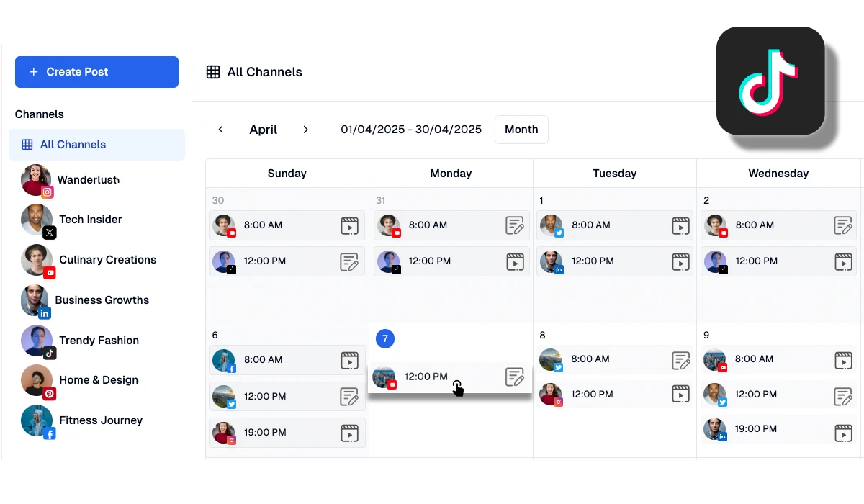
Task: Click the avatar on April 9 19:00 PM post
Action: (x=714, y=429)
